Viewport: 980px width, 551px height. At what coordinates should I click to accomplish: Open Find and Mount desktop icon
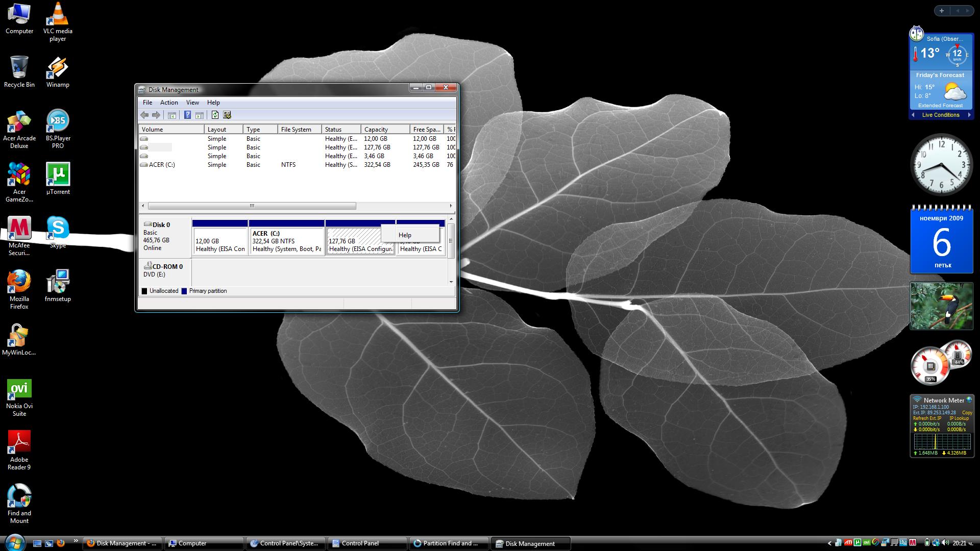click(19, 505)
